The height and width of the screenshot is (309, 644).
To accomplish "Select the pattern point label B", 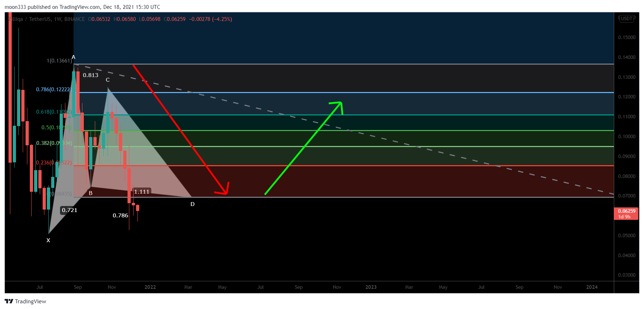I will pyautogui.click(x=91, y=193).
